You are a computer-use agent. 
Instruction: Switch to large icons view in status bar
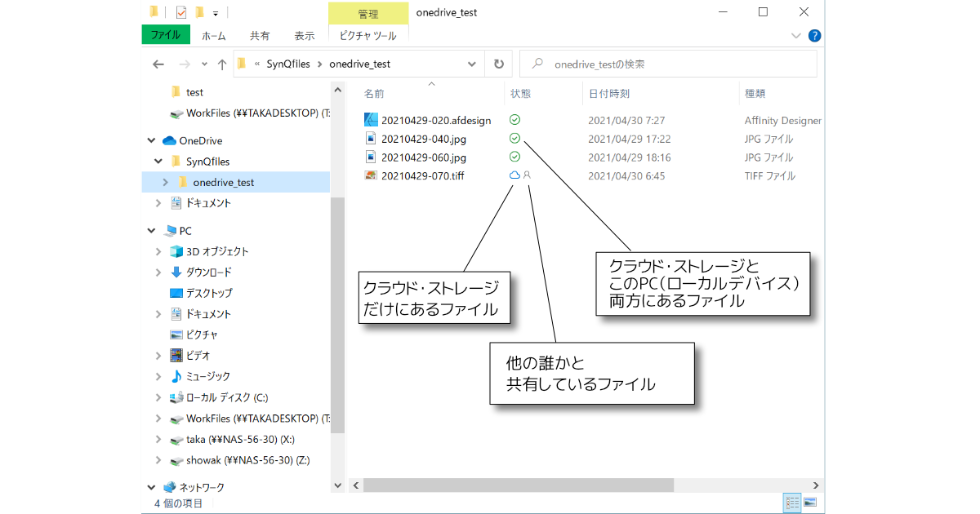pos(810,502)
